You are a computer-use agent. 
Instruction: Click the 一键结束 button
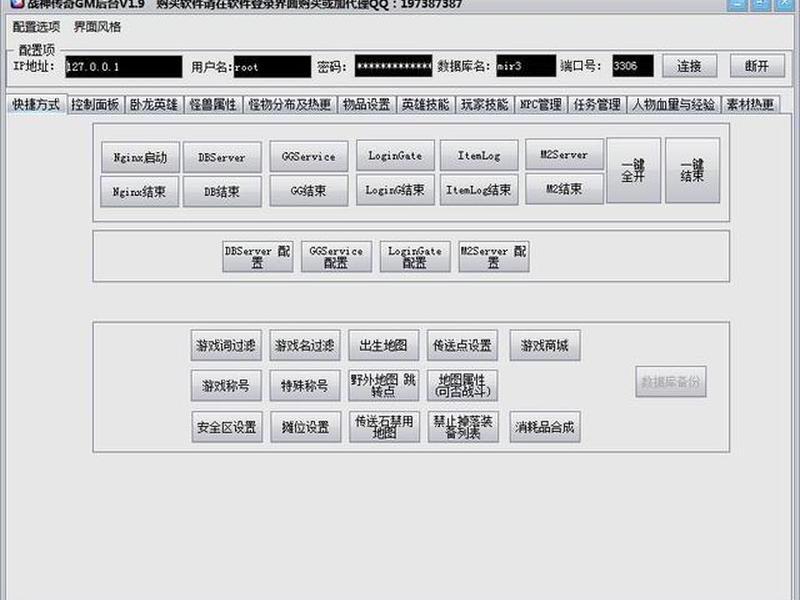click(692, 170)
